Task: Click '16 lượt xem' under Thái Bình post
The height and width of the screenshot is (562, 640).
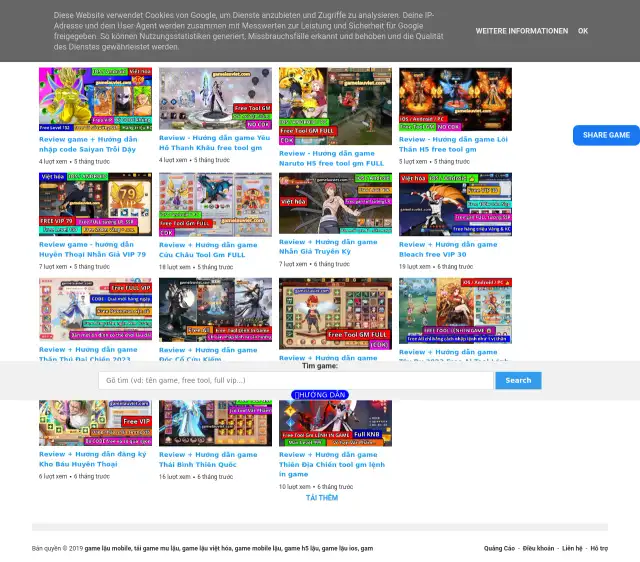Action: 174,477
